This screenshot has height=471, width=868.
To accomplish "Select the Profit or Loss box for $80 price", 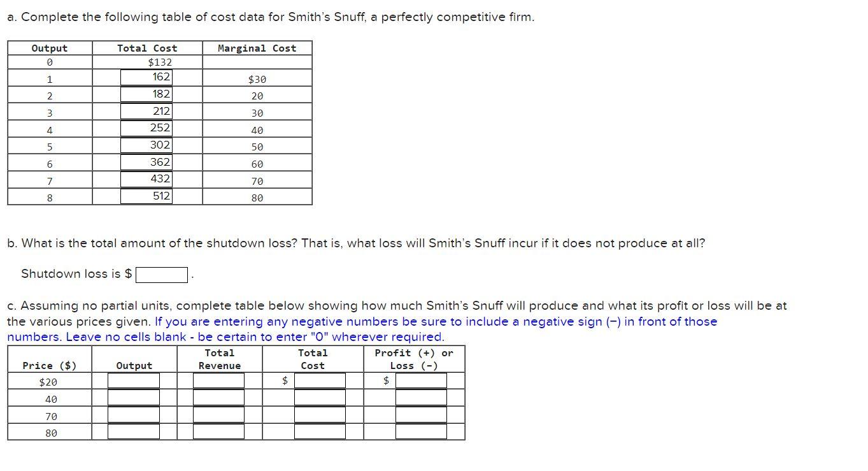I will tap(421, 432).
